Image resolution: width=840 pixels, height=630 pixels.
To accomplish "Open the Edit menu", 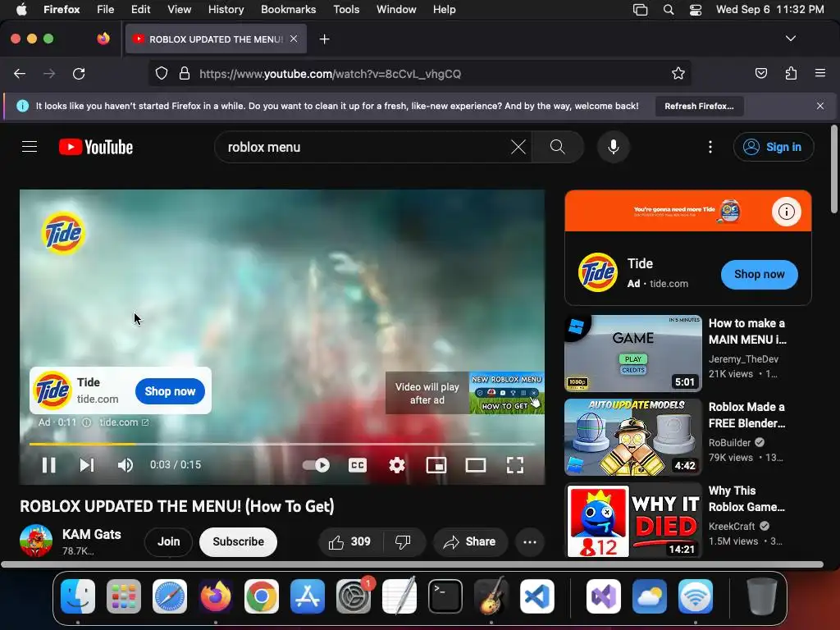I will tap(140, 9).
